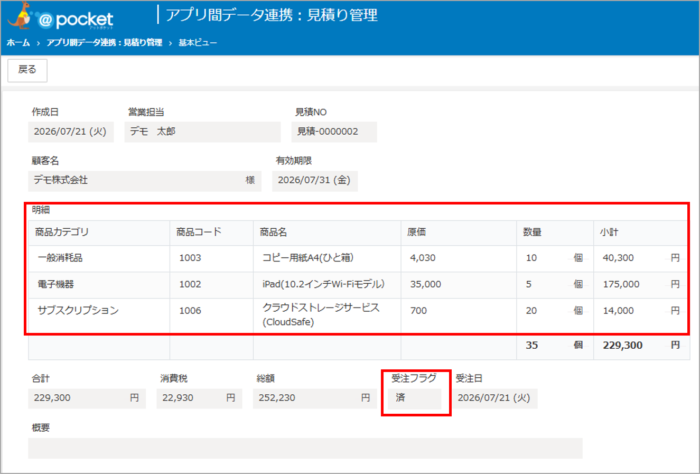This screenshot has width=700, height=474.
Task: Click bold total 229,300 in table footer
Action: [623, 345]
